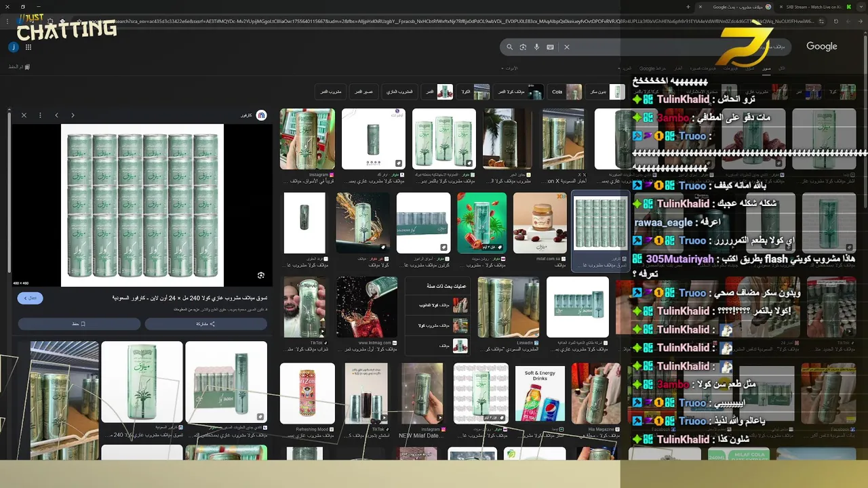Close the image preview panel
The height and width of the screenshot is (488, 868).
click(24, 115)
